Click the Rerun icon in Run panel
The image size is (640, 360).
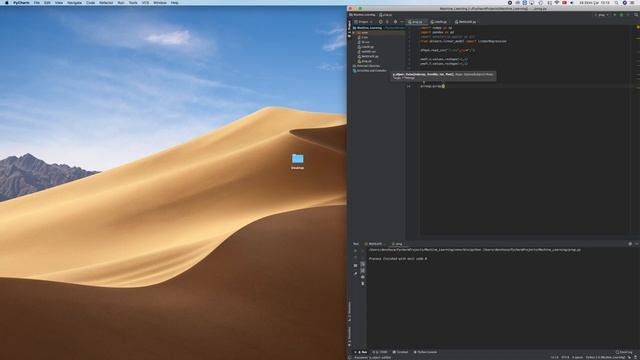click(355, 251)
